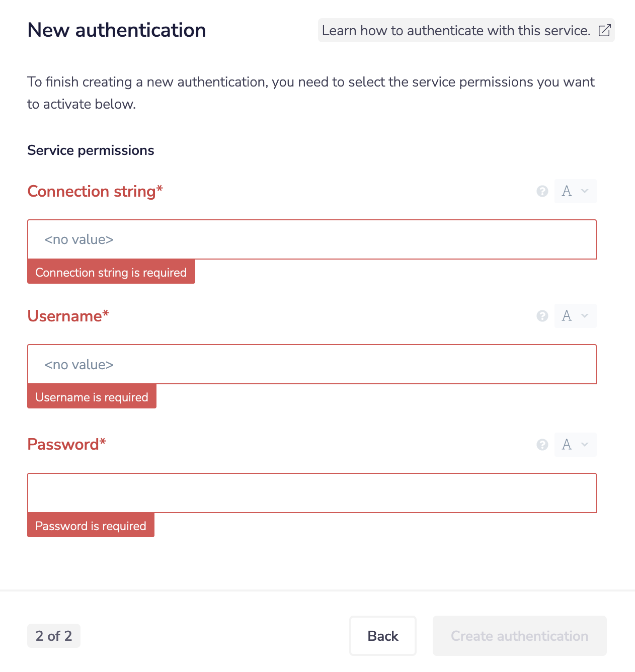Click the 'Connection string is required' error message
635x672 pixels.
pos(111,272)
